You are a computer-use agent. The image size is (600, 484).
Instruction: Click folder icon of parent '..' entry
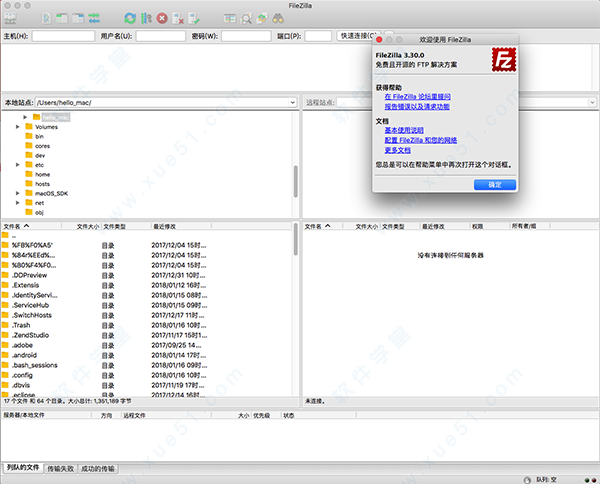coord(5,235)
